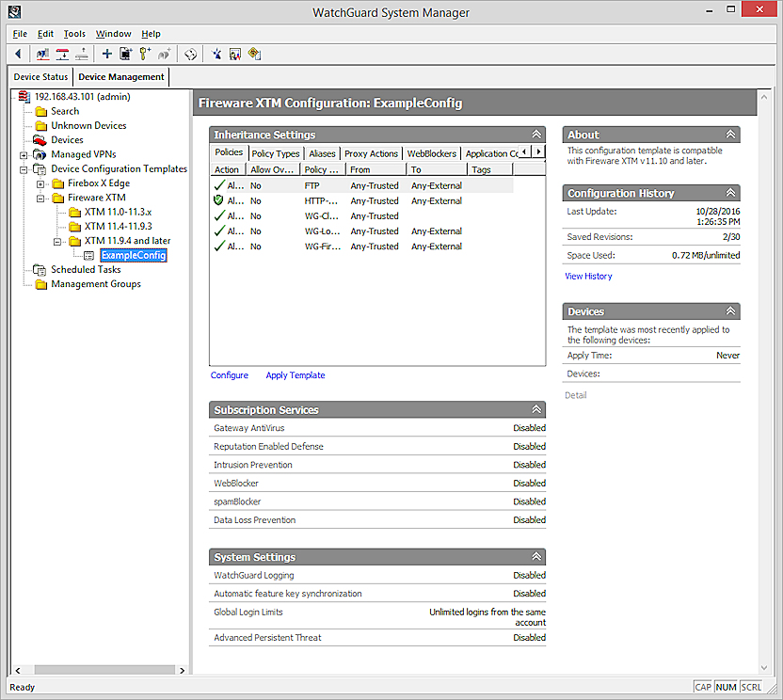This screenshot has height=700, width=783.
Task: Open the Tools menu
Action: 74,34
